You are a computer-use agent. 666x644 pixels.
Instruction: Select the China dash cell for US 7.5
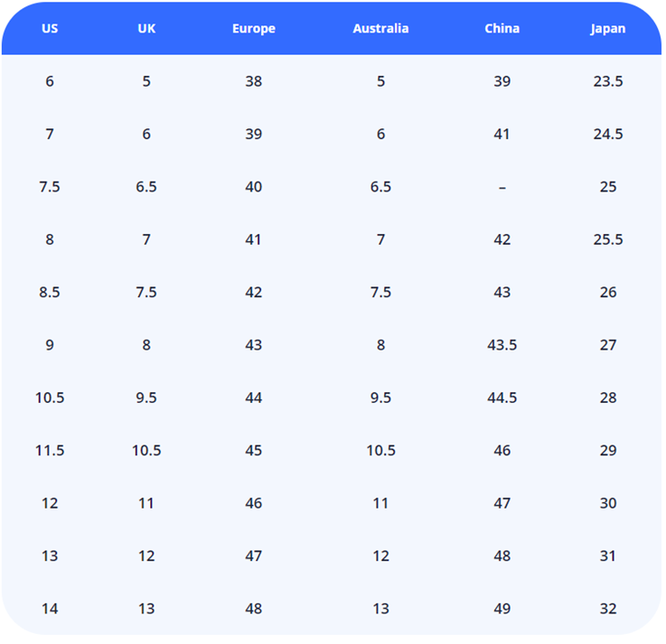[502, 187]
